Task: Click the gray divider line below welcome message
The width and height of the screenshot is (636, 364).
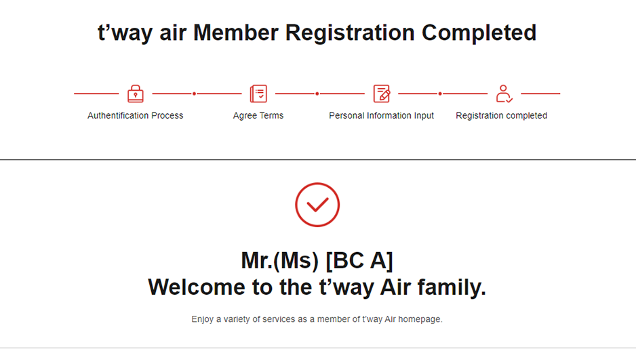Action: [x=317, y=348]
